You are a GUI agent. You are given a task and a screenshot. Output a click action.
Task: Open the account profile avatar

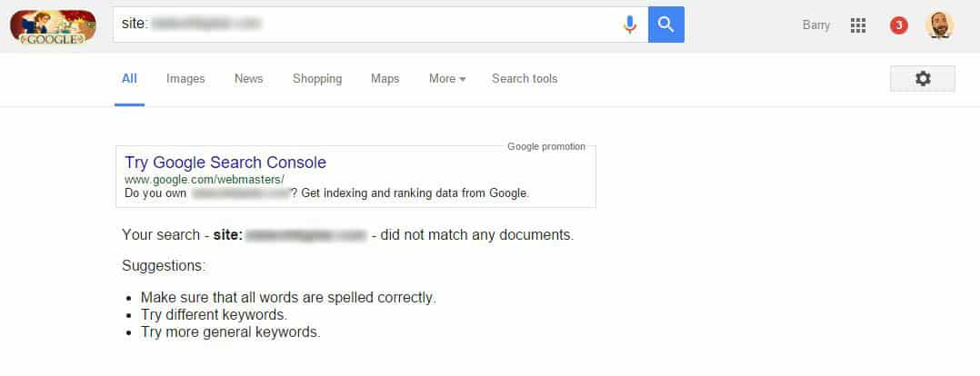point(939,25)
